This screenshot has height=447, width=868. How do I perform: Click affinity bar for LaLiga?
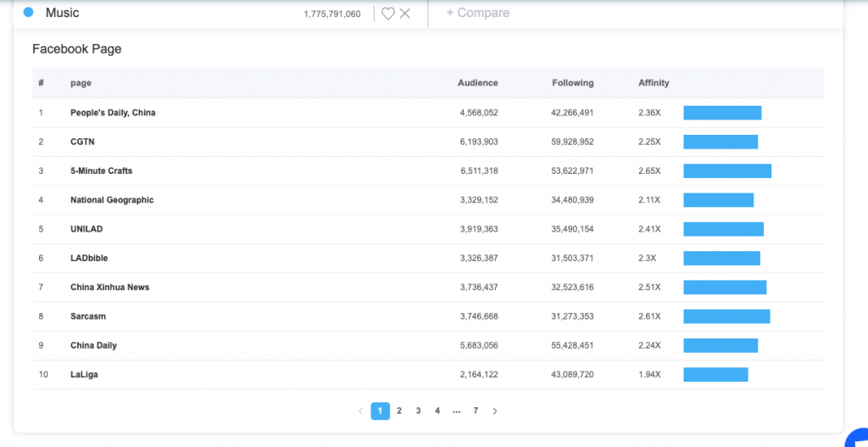click(715, 374)
